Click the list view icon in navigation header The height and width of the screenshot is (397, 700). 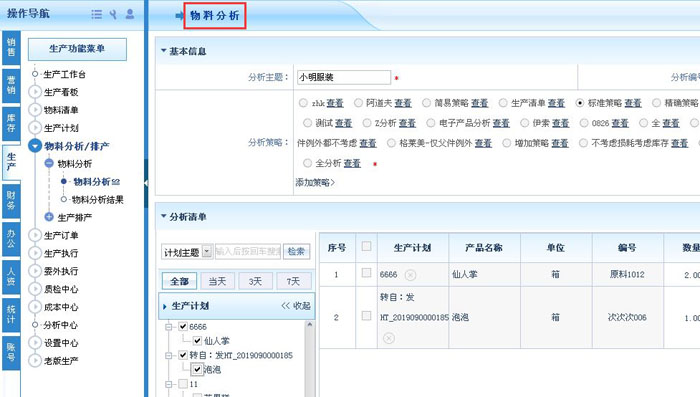pyautogui.click(x=96, y=14)
